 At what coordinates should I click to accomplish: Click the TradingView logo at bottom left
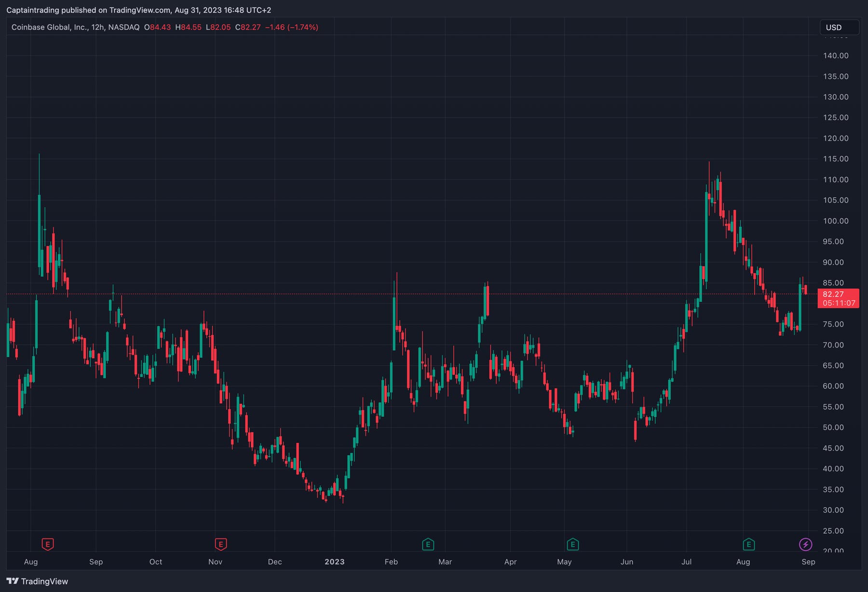[x=37, y=581]
